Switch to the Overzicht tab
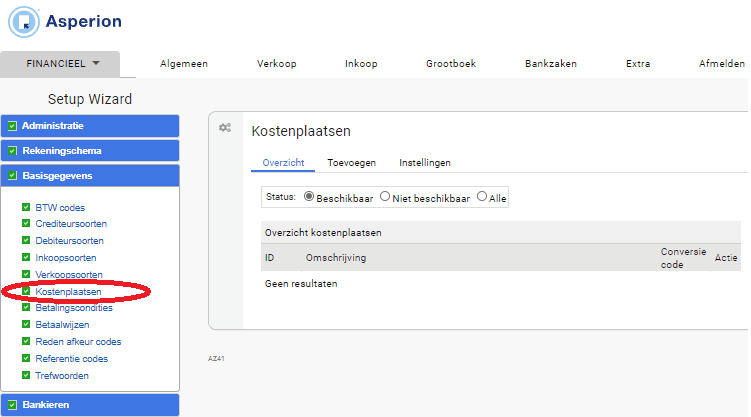 pos(283,163)
